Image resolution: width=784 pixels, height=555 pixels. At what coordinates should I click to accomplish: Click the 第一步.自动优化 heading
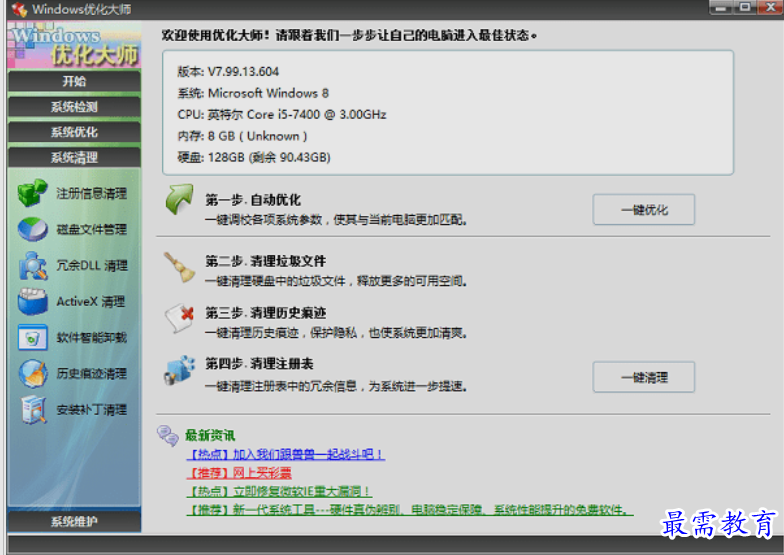click(x=253, y=200)
